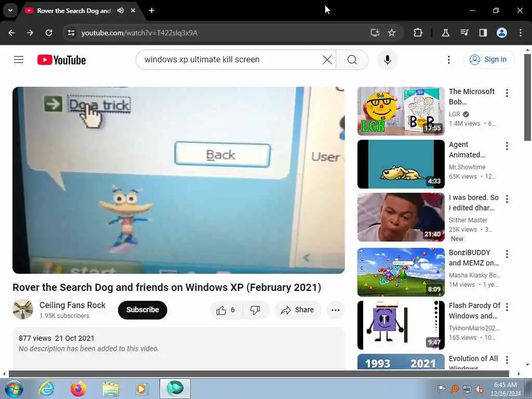Screen dimensions: 532x399
Task: Go forward in browser history
Action: pyautogui.click(x=30, y=33)
